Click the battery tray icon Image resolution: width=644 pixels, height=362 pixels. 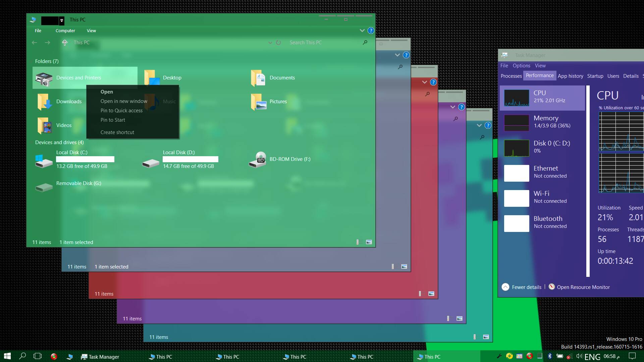click(559, 356)
